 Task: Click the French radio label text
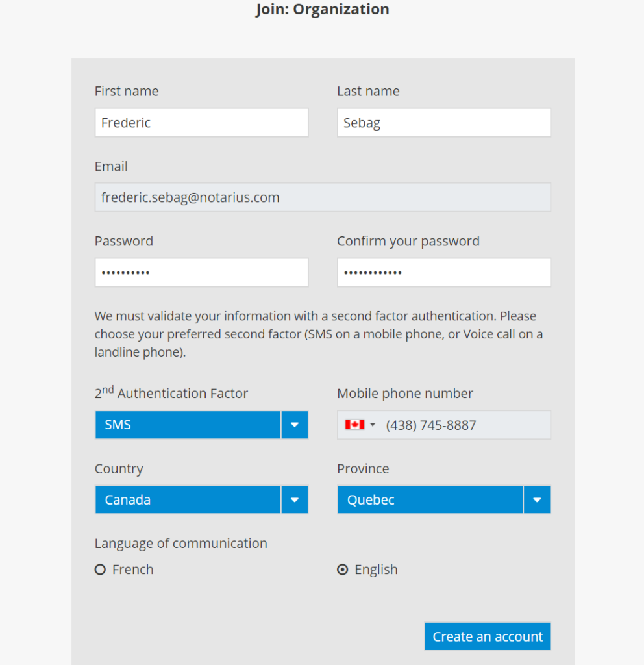pyautogui.click(x=133, y=570)
